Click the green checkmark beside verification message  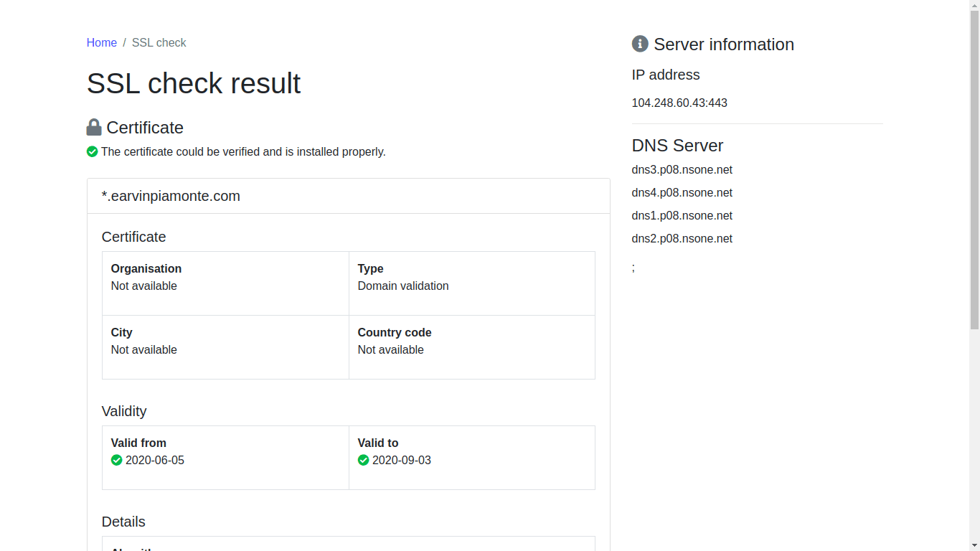(x=92, y=151)
